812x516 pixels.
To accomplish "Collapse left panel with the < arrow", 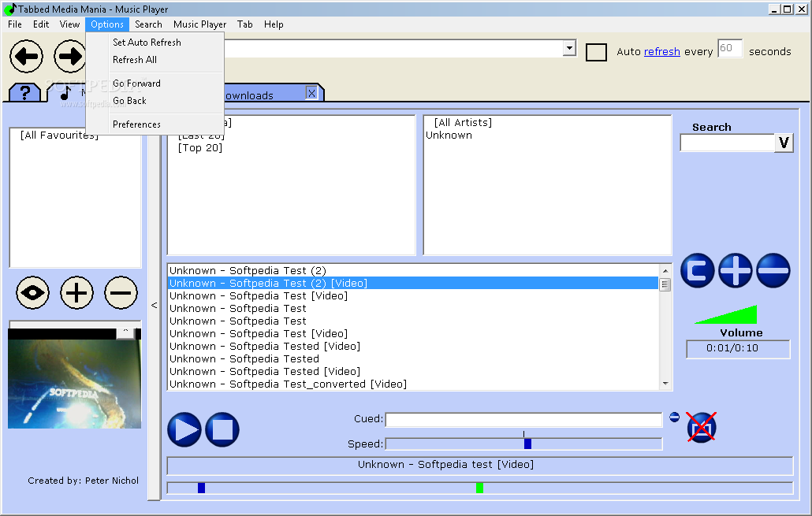I will [x=154, y=306].
